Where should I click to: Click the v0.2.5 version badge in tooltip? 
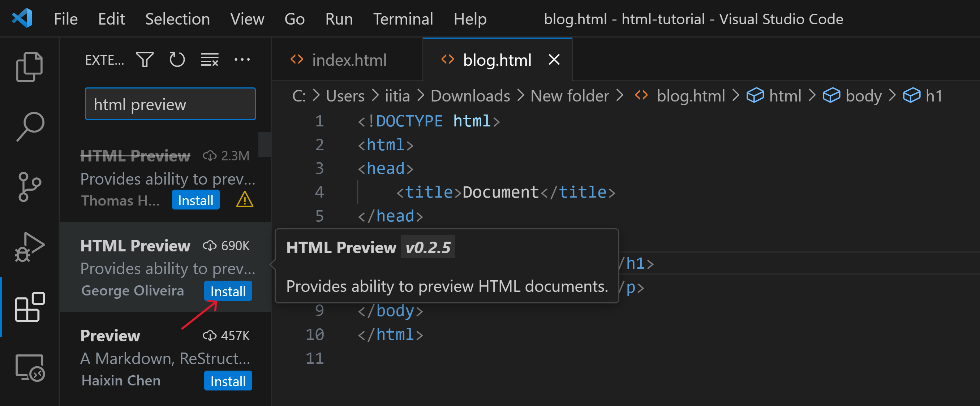428,247
